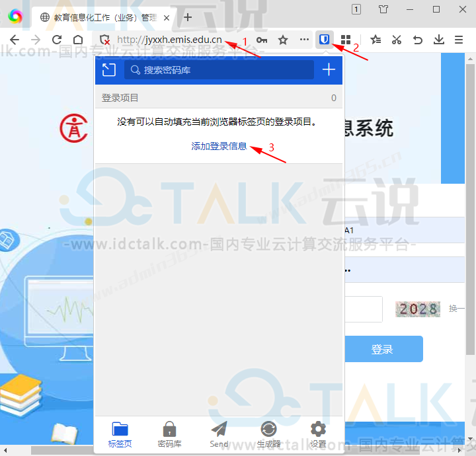Click the undo closed tab icon
This screenshot has width=476, height=456.
(x=418, y=40)
